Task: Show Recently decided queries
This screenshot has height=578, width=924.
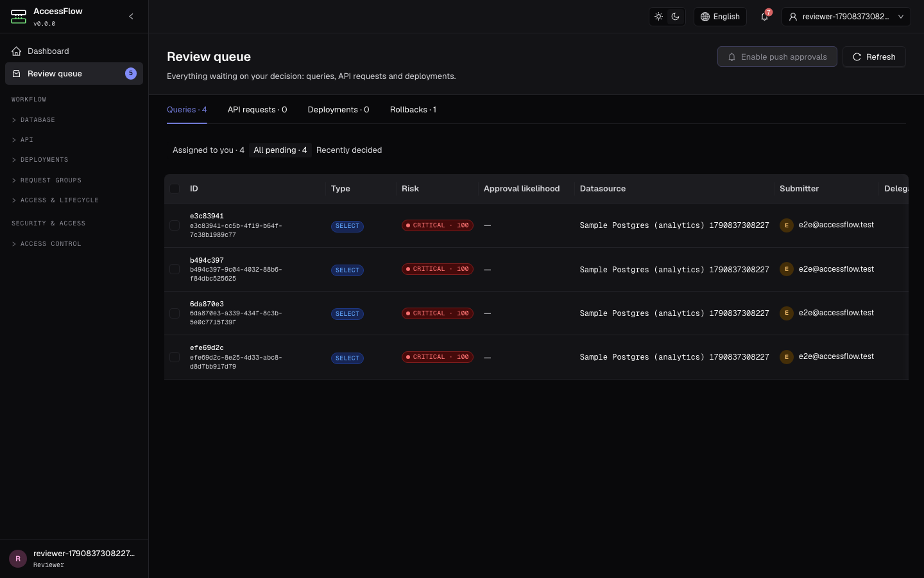Action: pyautogui.click(x=349, y=150)
